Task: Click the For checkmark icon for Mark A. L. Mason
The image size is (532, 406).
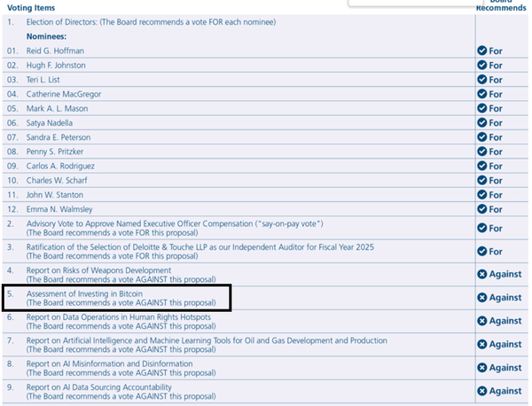Action: 481,108
